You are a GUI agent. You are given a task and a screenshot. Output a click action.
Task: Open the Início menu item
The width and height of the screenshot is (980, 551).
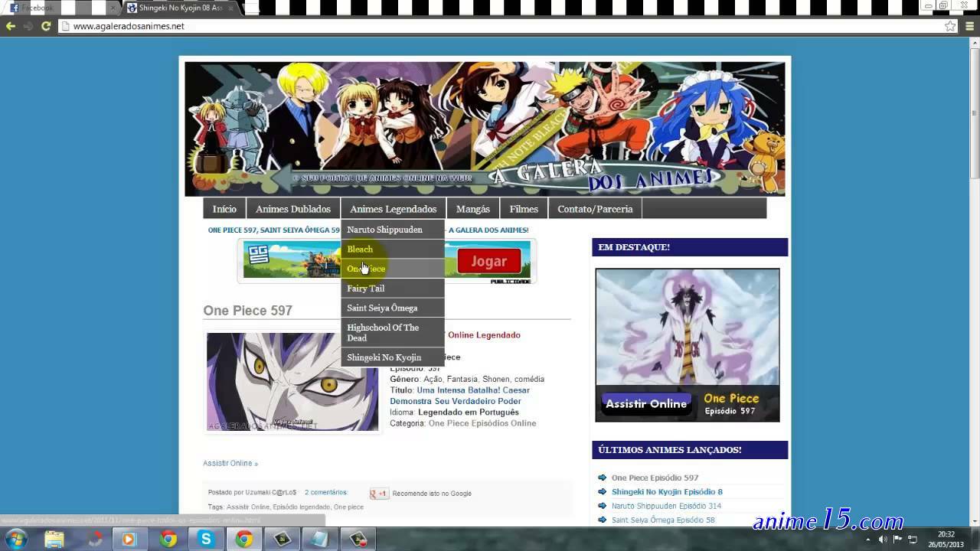coord(224,209)
